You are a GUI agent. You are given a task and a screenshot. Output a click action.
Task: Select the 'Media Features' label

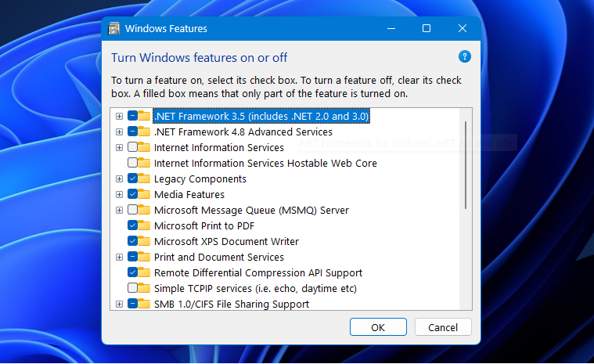click(x=189, y=194)
